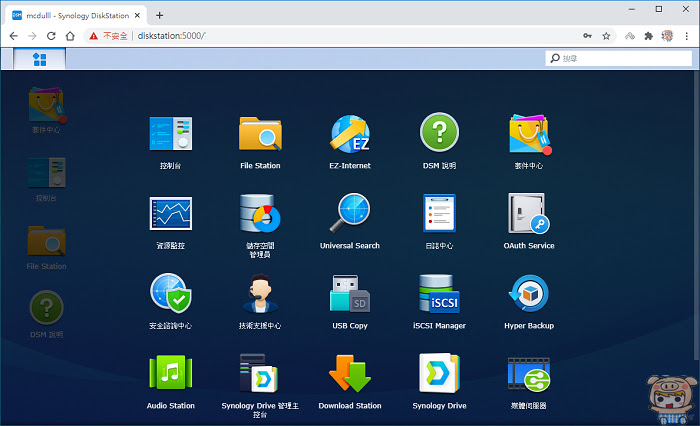
Task: Click the browser address bar URL
Action: click(x=171, y=36)
